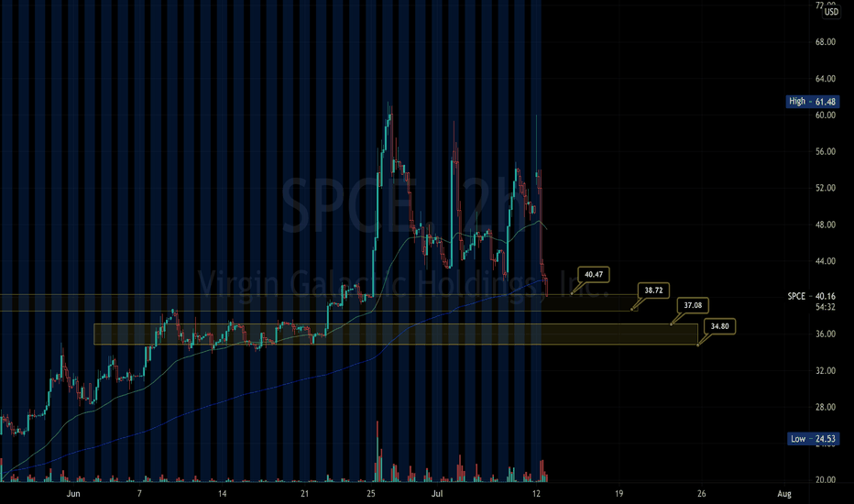Click the 36.00 price axis label
The width and height of the screenshot is (854, 504).
pyautogui.click(x=825, y=334)
